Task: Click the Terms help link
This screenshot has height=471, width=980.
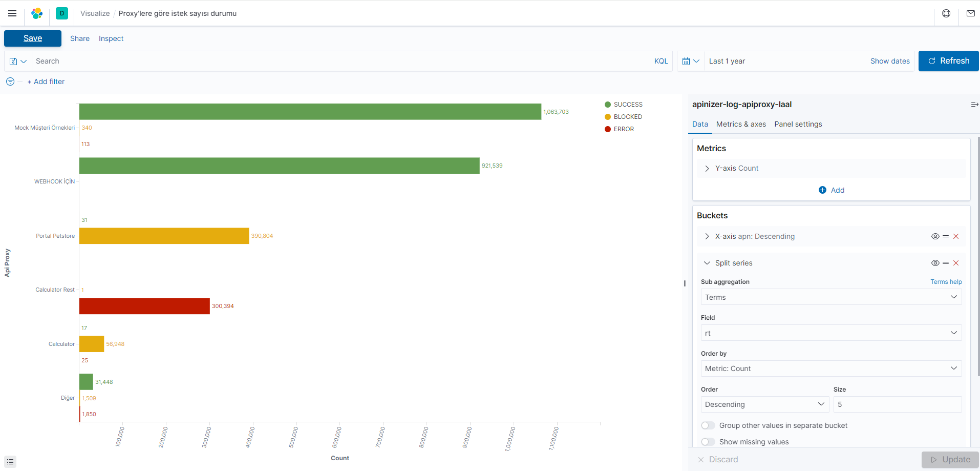Action: (x=946, y=281)
